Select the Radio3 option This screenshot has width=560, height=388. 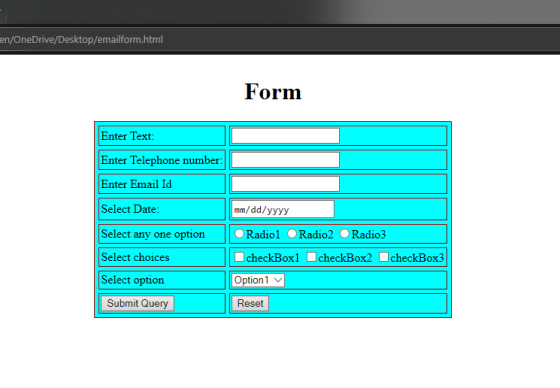345,234
